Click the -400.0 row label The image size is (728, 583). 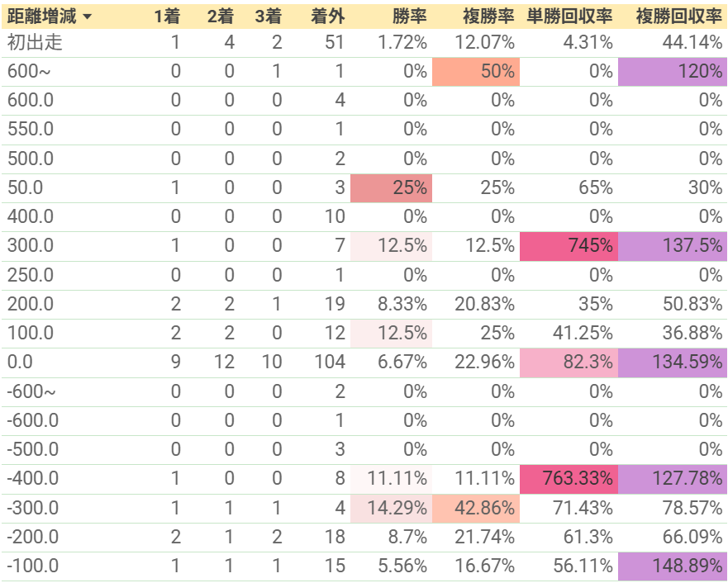tap(33, 479)
